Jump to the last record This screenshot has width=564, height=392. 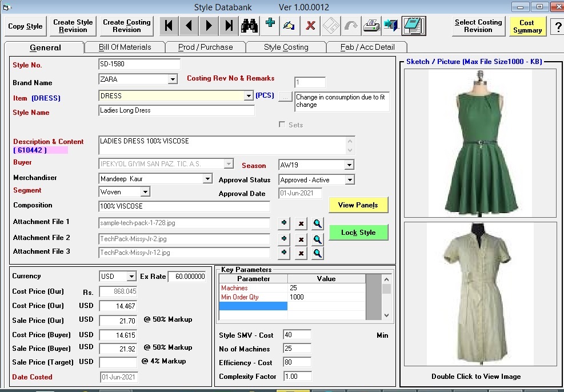(229, 26)
